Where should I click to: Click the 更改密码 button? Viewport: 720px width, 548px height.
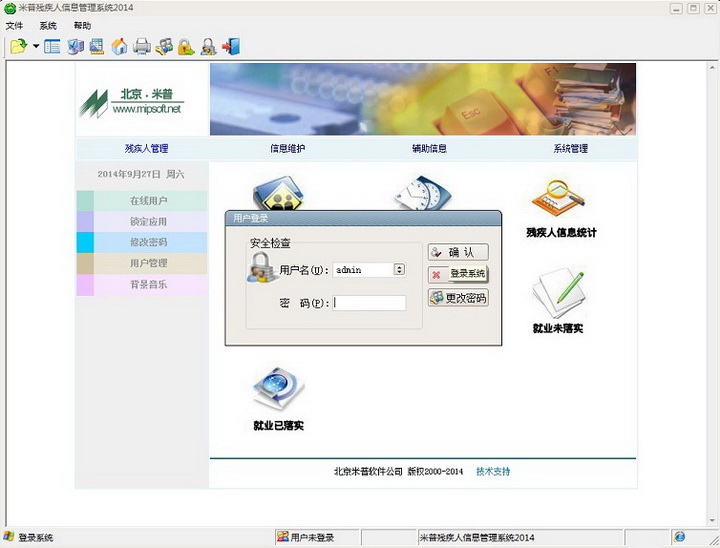[458, 298]
